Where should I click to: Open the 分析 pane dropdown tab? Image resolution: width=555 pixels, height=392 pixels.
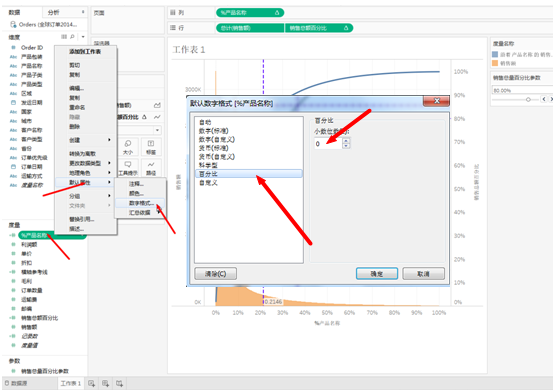point(65,12)
